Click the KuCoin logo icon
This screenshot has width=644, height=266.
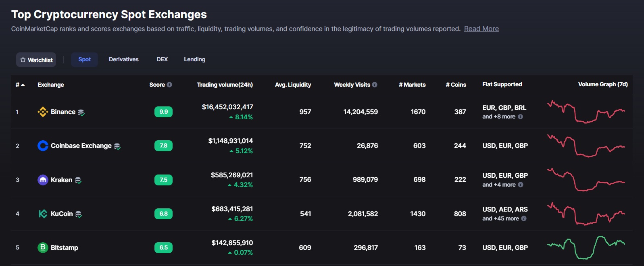coord(43,214)
